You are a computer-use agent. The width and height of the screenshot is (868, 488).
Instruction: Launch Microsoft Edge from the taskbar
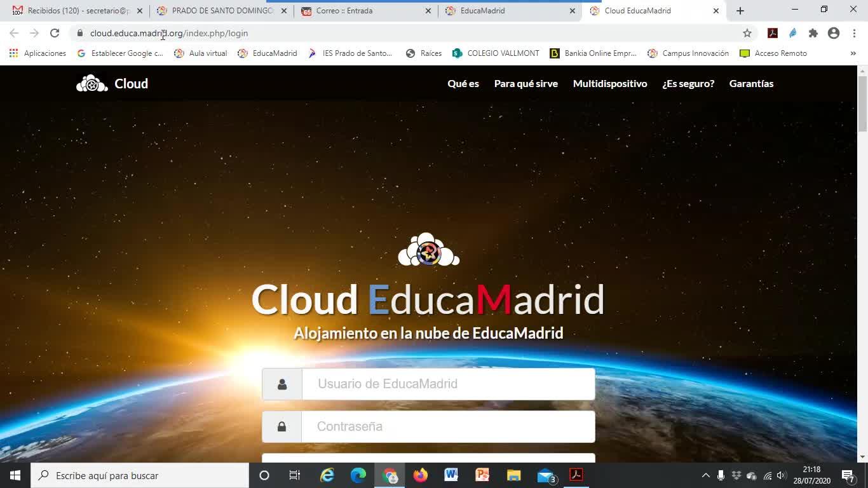tap(358, 475)
